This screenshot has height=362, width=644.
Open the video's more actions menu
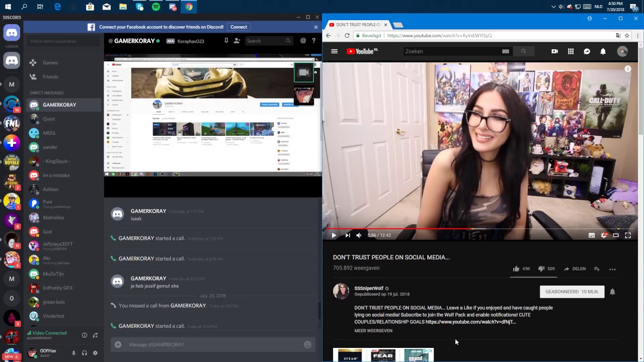click(x=612, y=269)
